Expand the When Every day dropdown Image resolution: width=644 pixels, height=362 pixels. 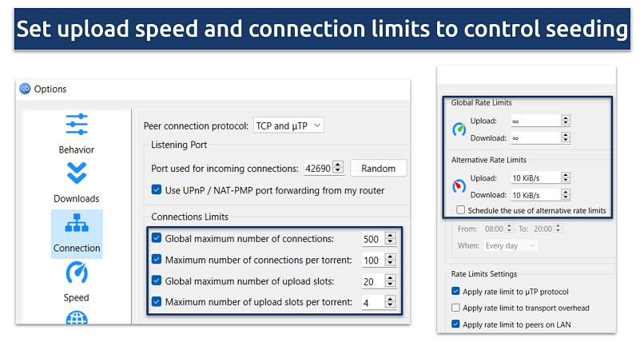point(510,245)
